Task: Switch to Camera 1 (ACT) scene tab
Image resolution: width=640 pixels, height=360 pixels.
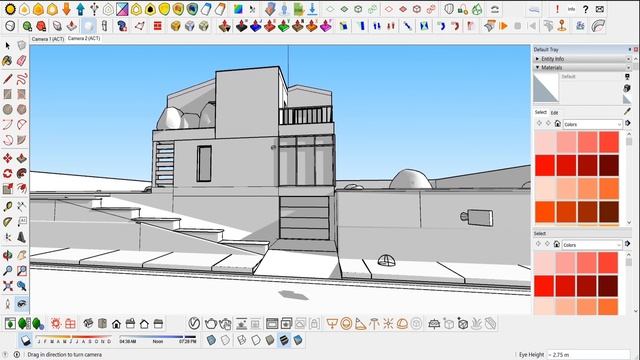Action: click(48, 39)
